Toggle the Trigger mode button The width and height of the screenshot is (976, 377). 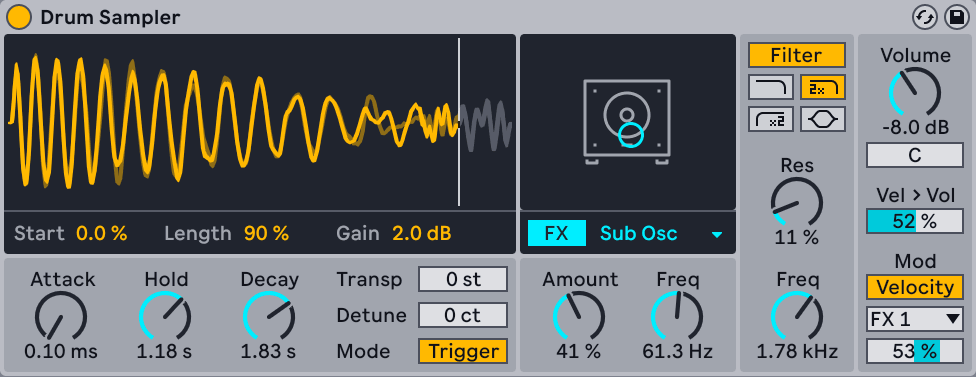click(463, 351)
